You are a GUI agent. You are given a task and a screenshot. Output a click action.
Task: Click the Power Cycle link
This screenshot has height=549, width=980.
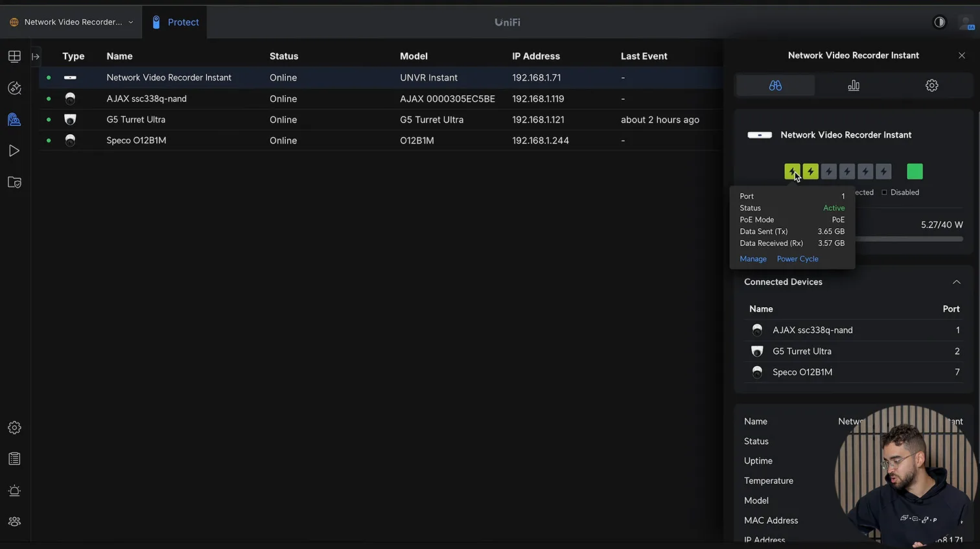pyautogui.click(x=797, y=259)
